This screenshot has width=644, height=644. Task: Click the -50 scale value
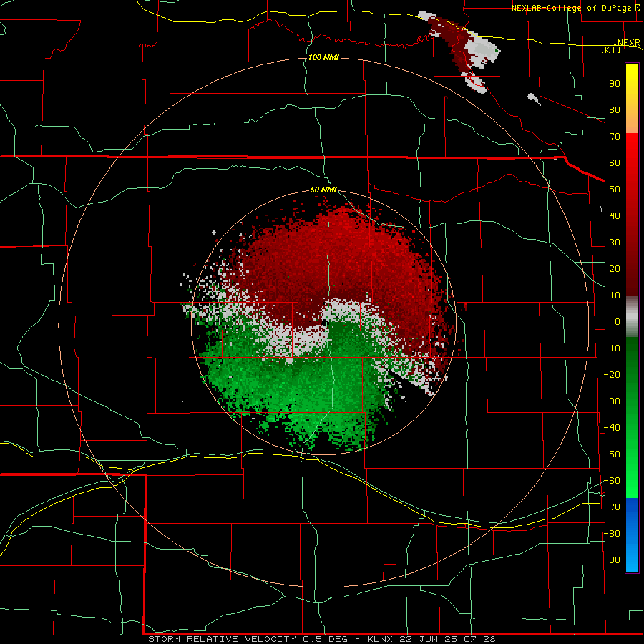pyautogui.click(x=612, y=454)
